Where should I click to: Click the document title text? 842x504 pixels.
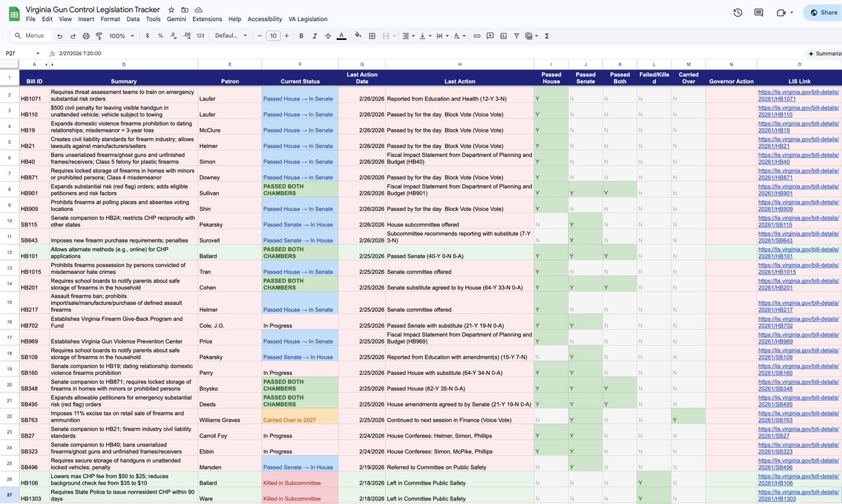pyautogui.click(x=93, y=9)
